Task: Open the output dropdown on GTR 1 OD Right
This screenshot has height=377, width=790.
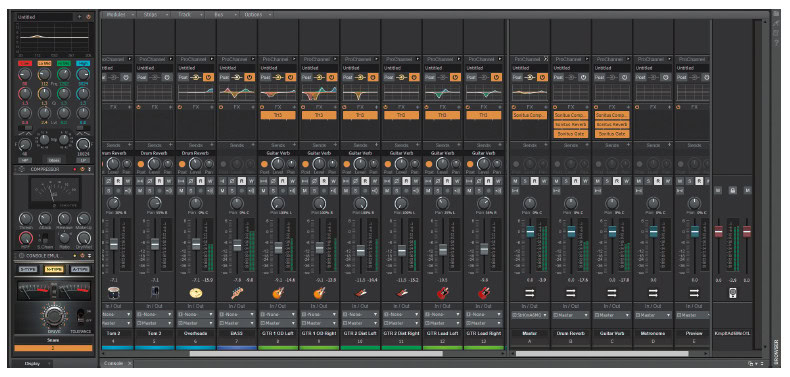Action: [319, 323]
